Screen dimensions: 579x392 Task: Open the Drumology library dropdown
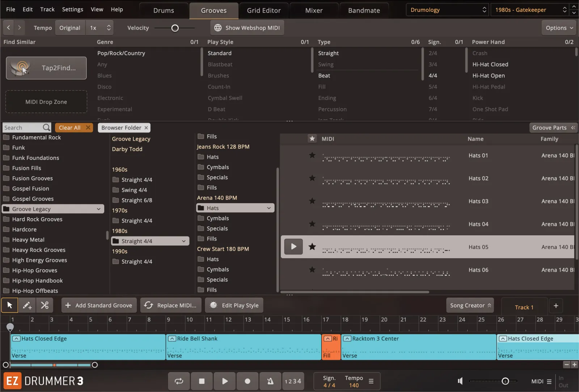pos(447,10)
